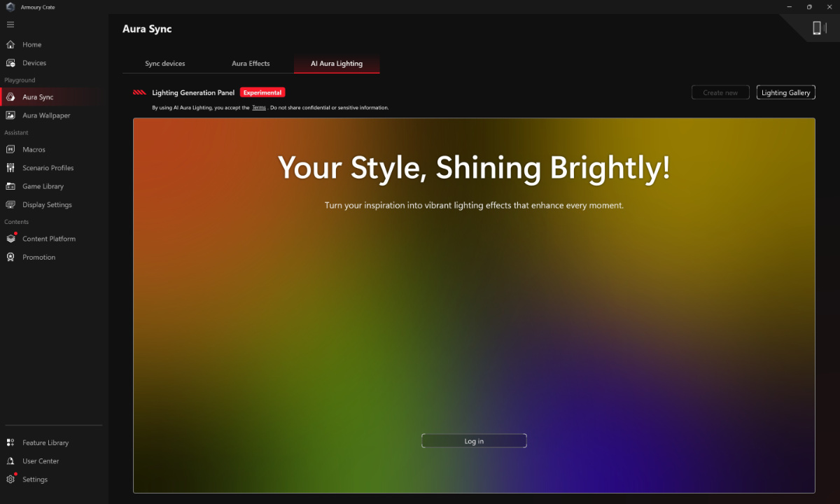840x504 pixels.
Task: Click the Settings gear icon
Action: (x=10, y=479)
